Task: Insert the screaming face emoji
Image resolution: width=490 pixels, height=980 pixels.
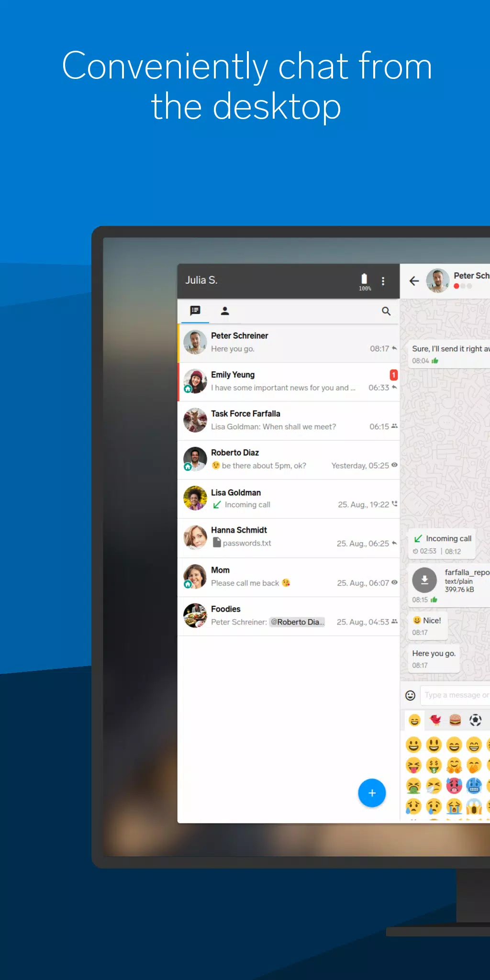Action: point(474,806)
